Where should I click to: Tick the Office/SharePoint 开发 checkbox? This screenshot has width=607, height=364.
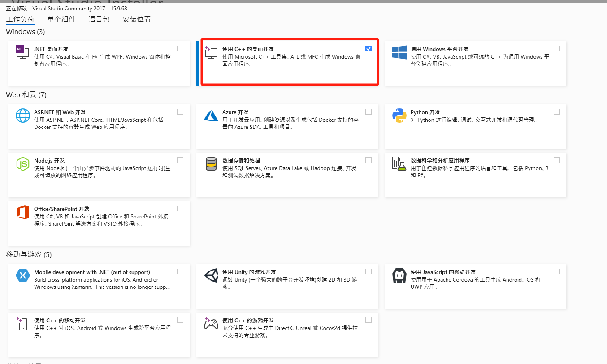click(x=180, y=208)
